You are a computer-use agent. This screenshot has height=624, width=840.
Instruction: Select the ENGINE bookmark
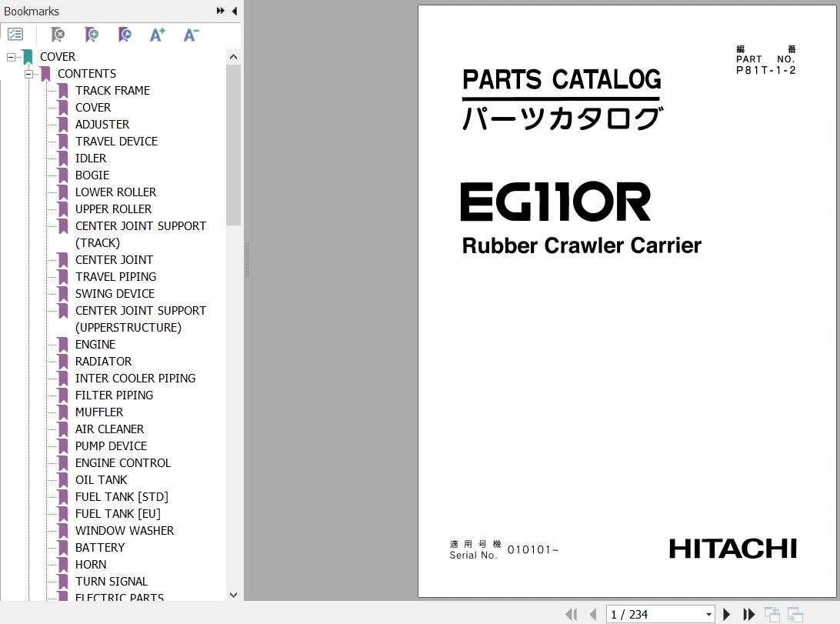[x=95, y=345]
